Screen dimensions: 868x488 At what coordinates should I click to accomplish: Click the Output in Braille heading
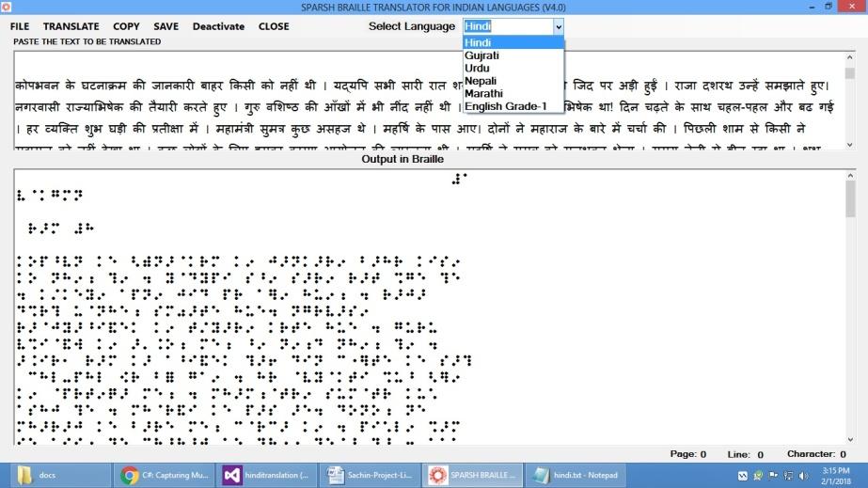402,159
